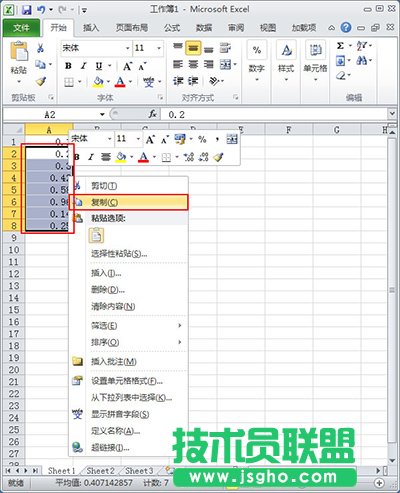This screenshot has width=400, height=493.
Task: Click the blue Help question mark icon
Action: [x=346, y=27]
